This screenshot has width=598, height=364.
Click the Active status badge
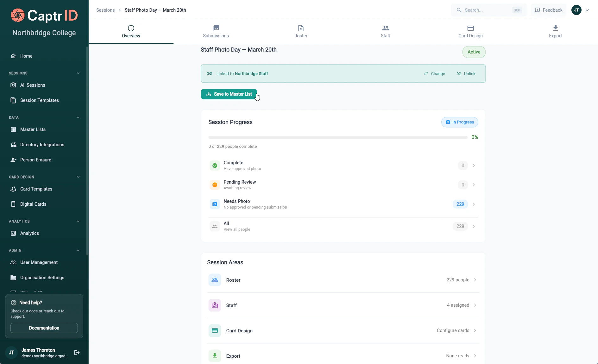coord(474,52)
